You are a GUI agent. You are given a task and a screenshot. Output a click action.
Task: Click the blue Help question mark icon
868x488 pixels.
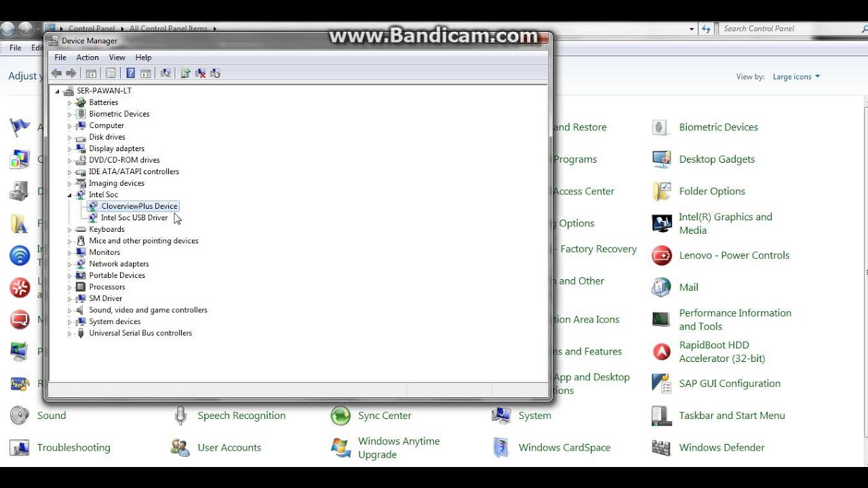[130, 73]
